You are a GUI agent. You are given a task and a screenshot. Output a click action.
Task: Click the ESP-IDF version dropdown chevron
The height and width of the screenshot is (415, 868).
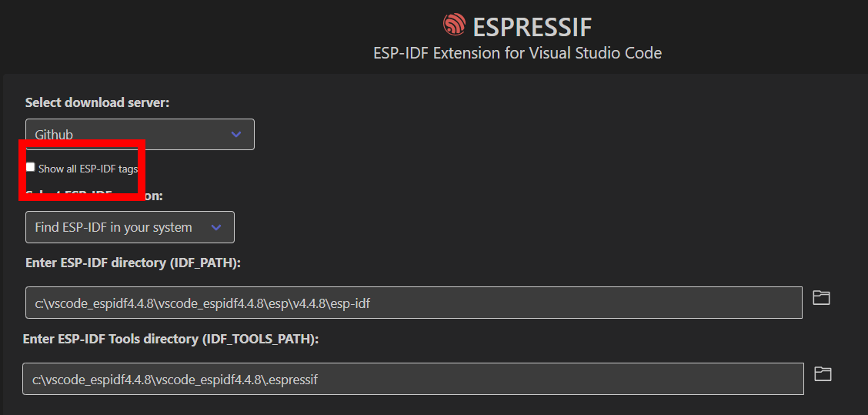[x=216, y=227]
